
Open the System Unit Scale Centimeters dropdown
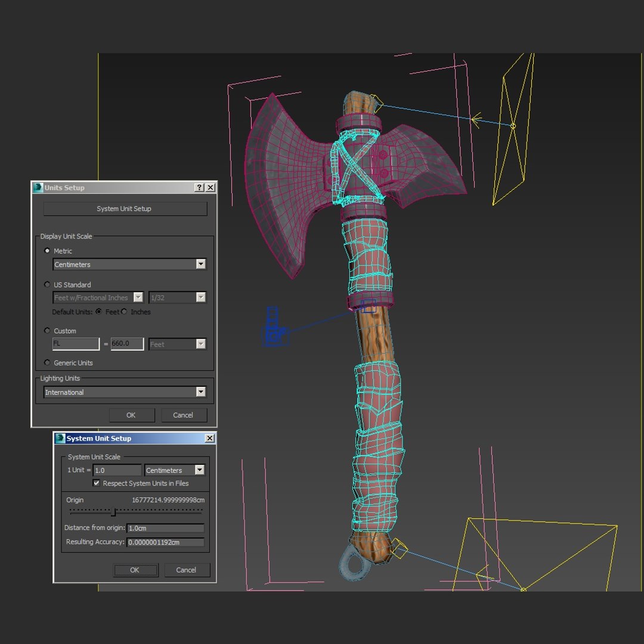[x=175, y=470]
